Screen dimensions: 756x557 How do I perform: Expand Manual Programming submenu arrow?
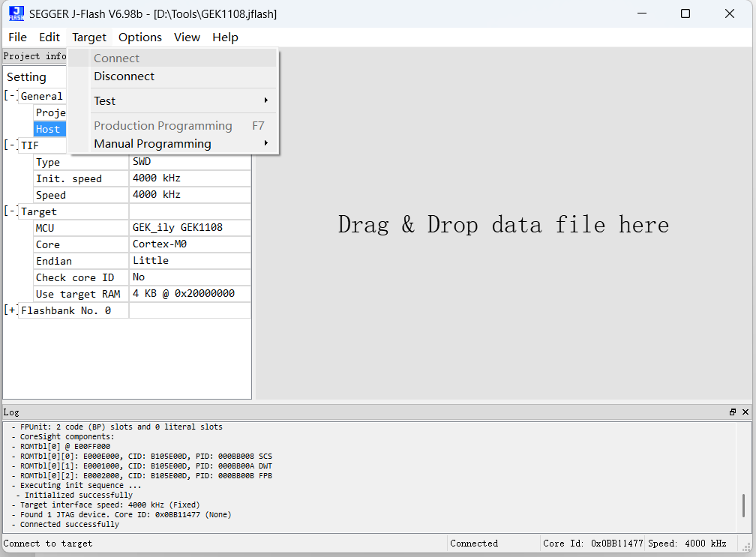click(265, 143)
